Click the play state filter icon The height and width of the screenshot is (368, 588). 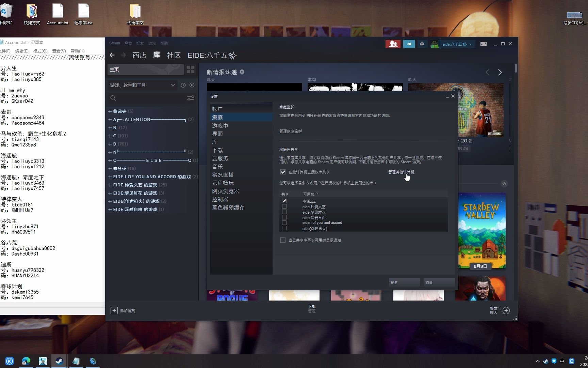tap(192, 85)
